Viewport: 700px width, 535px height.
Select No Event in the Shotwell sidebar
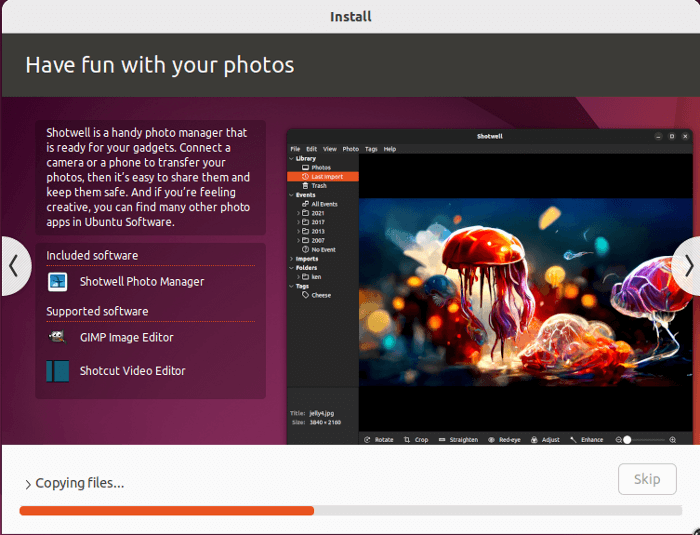322,250
